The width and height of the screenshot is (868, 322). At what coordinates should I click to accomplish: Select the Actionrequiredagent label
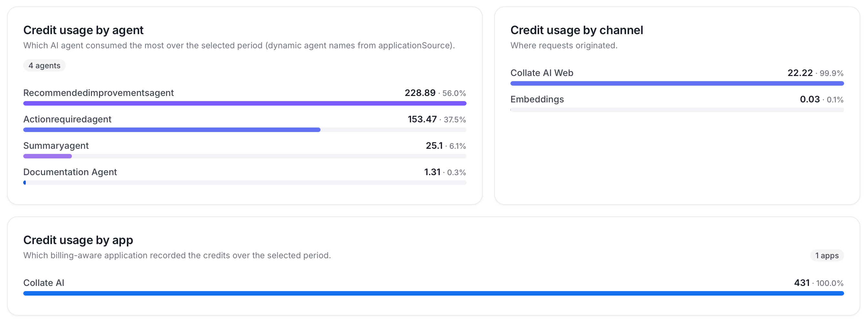tap(67, 119)
